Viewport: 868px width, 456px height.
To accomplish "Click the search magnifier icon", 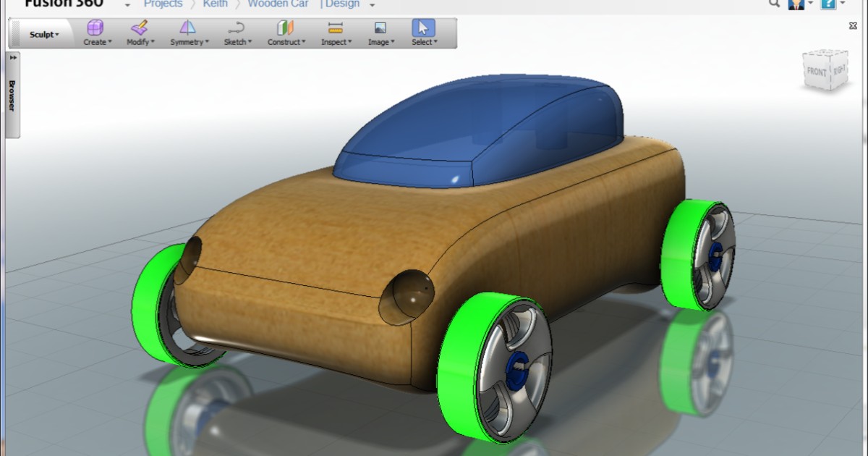I will click(x=773, y=4).
